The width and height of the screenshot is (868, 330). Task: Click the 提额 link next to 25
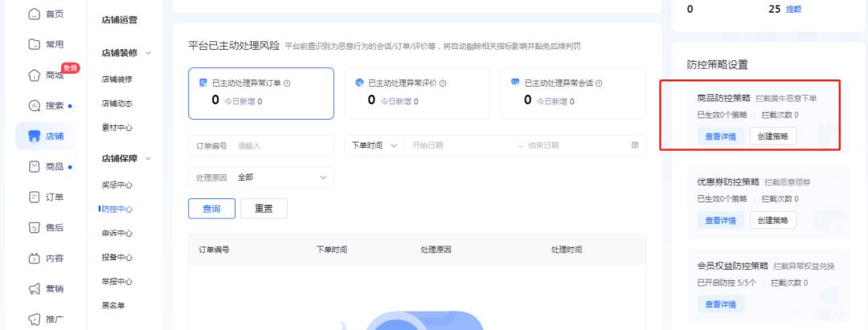pyautogui.click(x=794, y=10)
